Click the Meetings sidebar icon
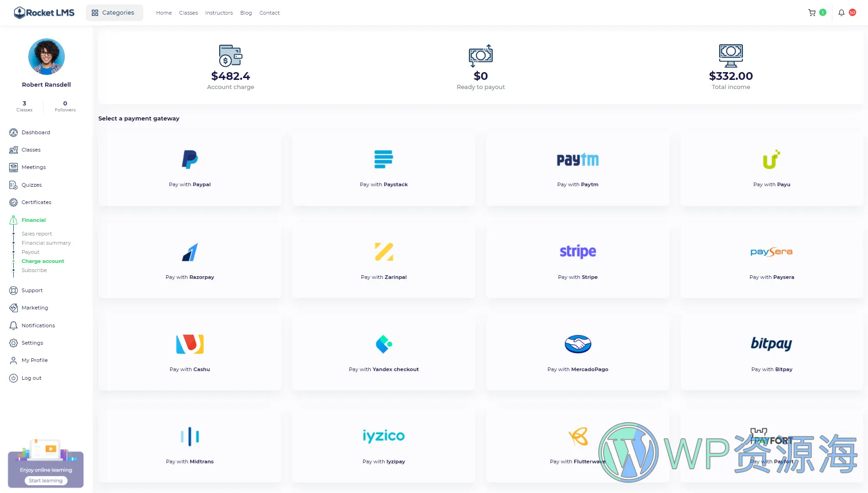The image size is (868, 493). (x=14, y=168)
